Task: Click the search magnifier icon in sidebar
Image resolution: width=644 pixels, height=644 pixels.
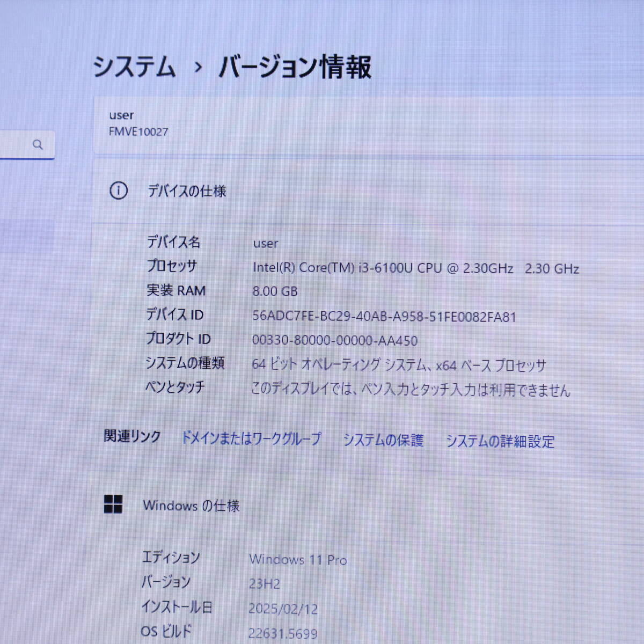Action: tap(38, 144)
